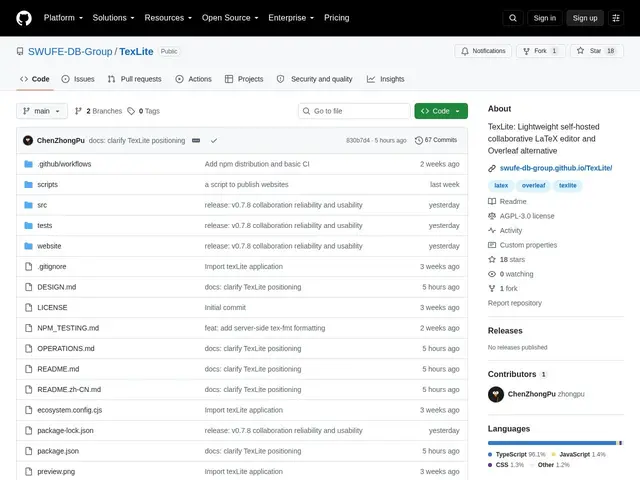Open the appearance settings icon beside Sign up
This screenshot has width=640, height=480.
(x=616, y=18)
